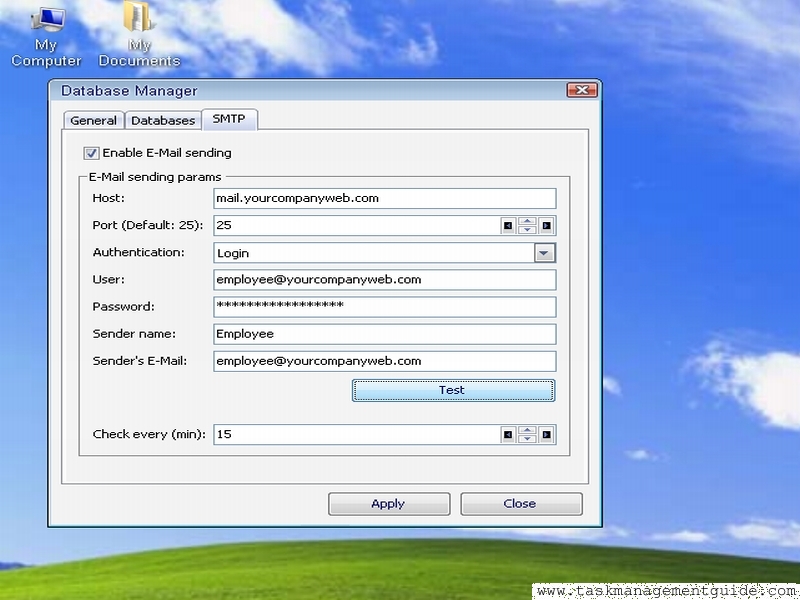The height and width of the screenshot is (600, 800).
Task: Open the Databases tab
Action: pos(163,120)
